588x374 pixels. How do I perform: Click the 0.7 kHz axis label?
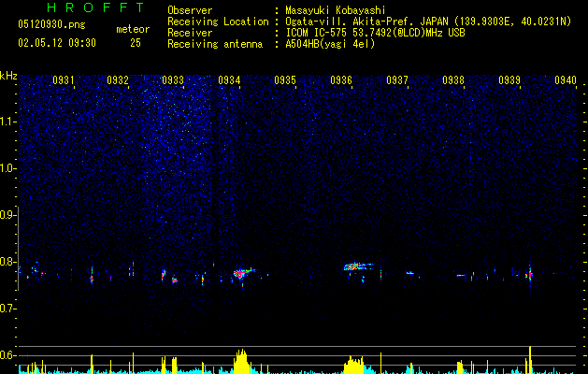[7, 309]
